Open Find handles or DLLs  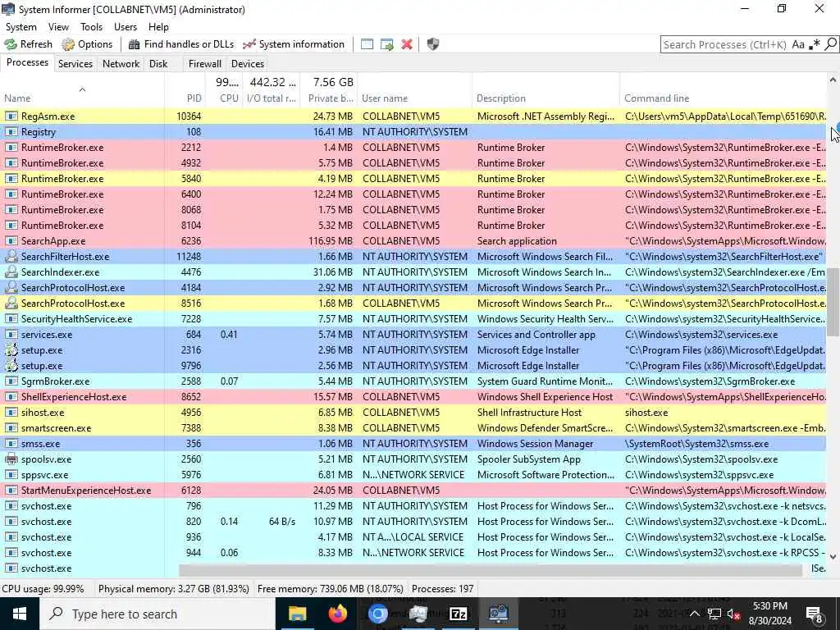[x=181, y=44]
